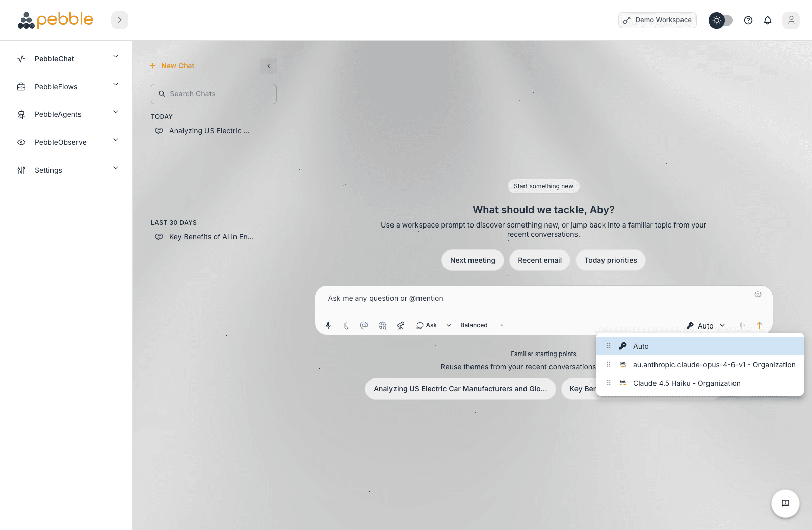Click the @ mention icon

[x=364, y=325]
